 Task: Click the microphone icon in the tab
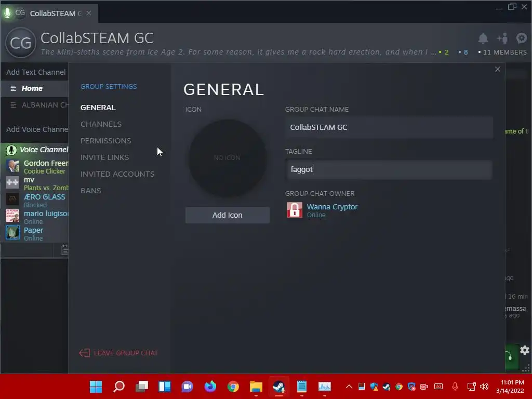click(x=7, y=13)
